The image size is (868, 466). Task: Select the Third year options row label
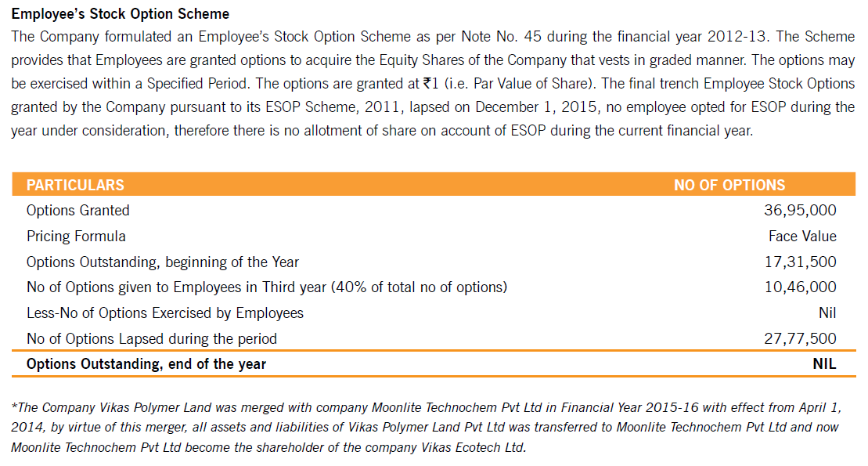[x=267, y=287]
